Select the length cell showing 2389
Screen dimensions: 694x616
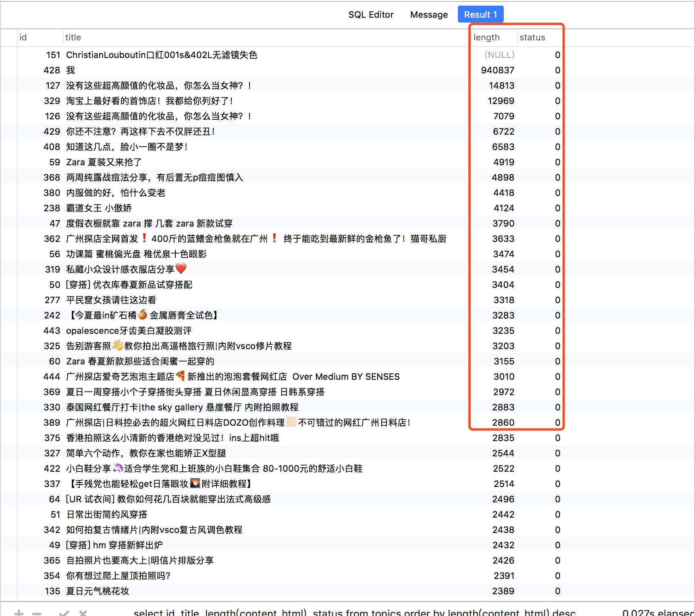pyautogui.click(x=503, y=591)
